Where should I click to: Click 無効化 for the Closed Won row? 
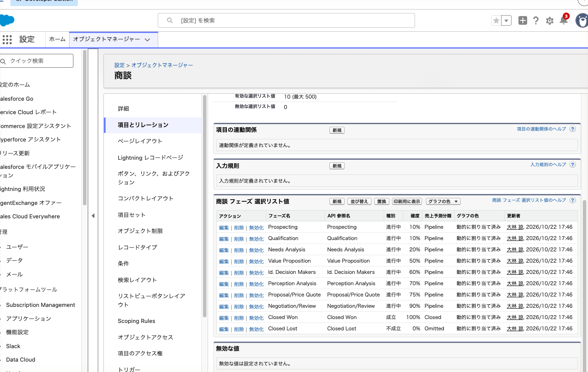point(256,318)
